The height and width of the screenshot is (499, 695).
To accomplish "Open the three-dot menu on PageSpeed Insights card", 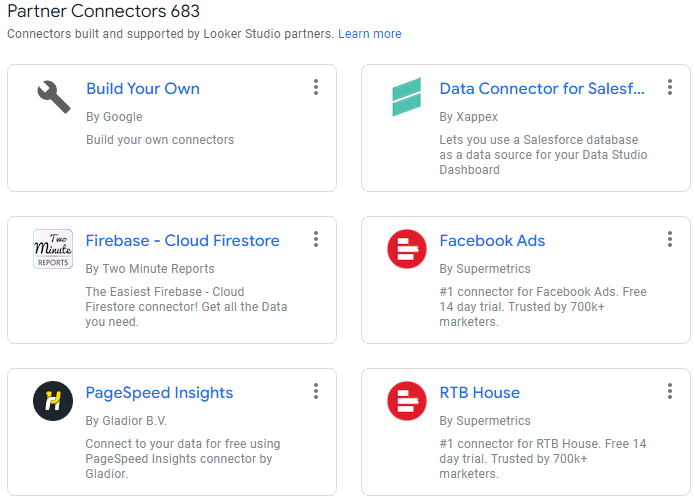I will (316, 391).
